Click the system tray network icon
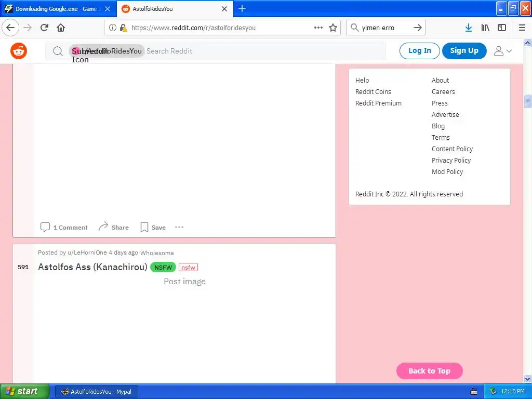The width and height of the screenshot is (532, 399). (x=493, y=392)
